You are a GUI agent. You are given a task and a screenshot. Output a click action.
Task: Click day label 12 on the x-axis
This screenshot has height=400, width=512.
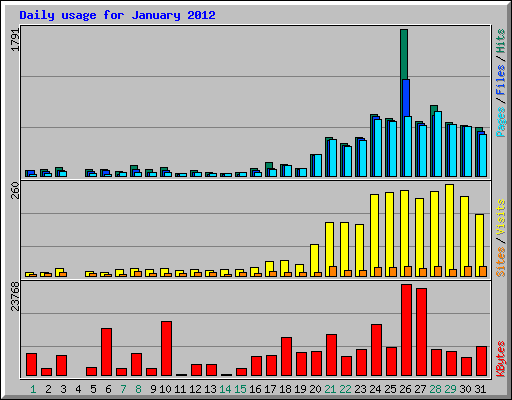pyautogui.click(x=195, y=389)
